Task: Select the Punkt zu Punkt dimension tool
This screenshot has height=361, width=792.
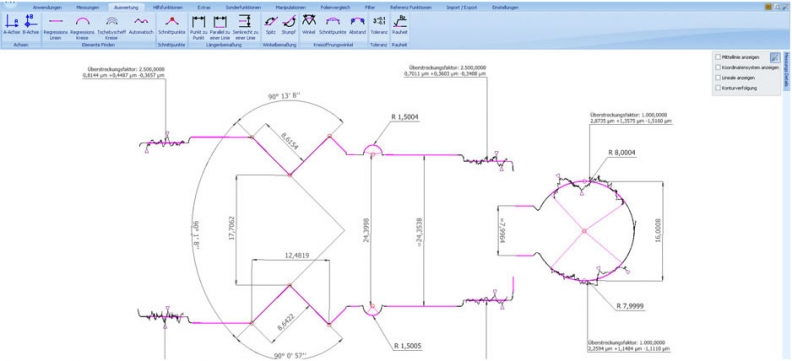Action: pyautogui.click(x=198, y=28)
